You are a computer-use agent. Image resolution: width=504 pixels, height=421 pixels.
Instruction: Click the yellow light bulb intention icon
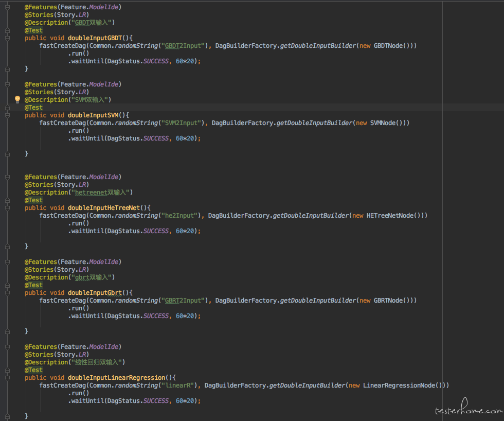17,99
